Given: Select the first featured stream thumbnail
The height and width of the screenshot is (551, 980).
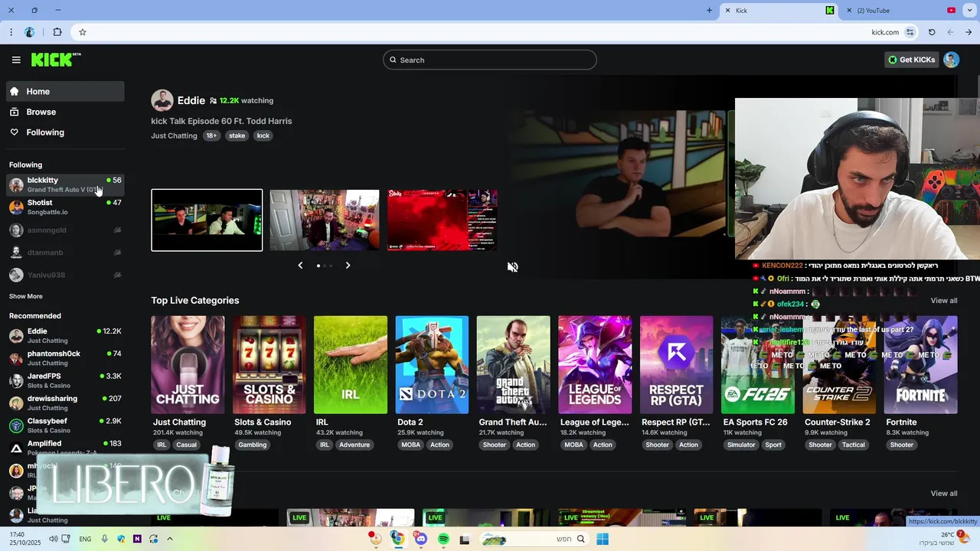Looking at the screenshot, I should (207, 220).
